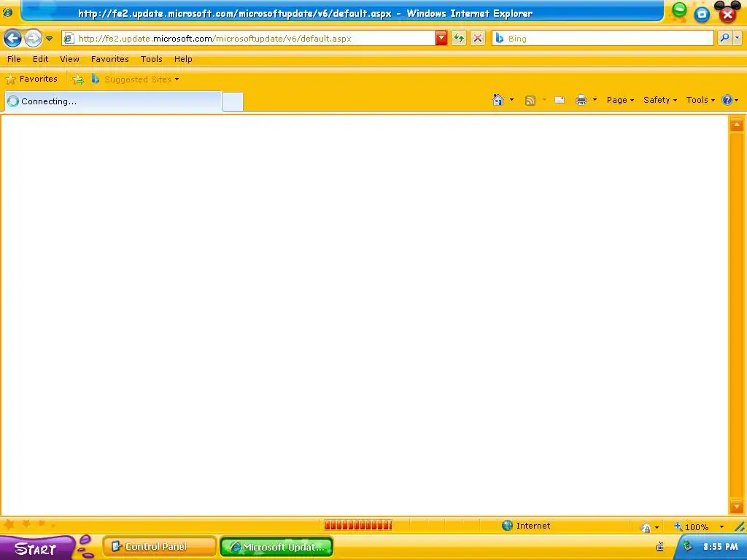
Task: Open the Edit menu
Action: [41, 59]
